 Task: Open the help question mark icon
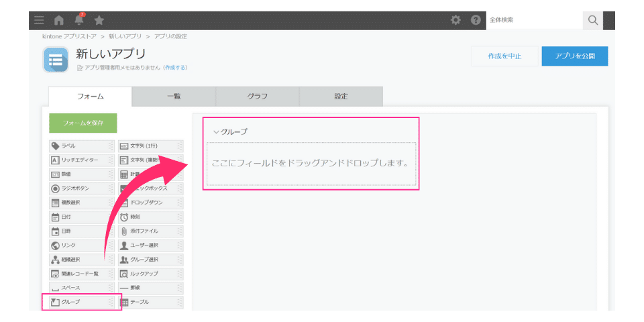(x=476, y=20)
